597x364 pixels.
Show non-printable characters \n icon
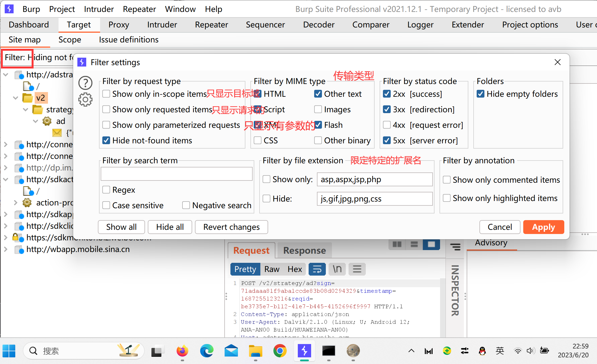337,269
